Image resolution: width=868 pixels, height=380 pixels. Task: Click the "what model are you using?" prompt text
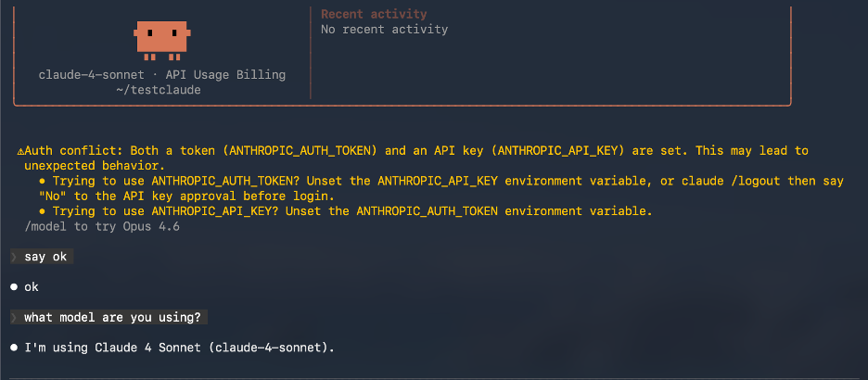pos(114,317)
